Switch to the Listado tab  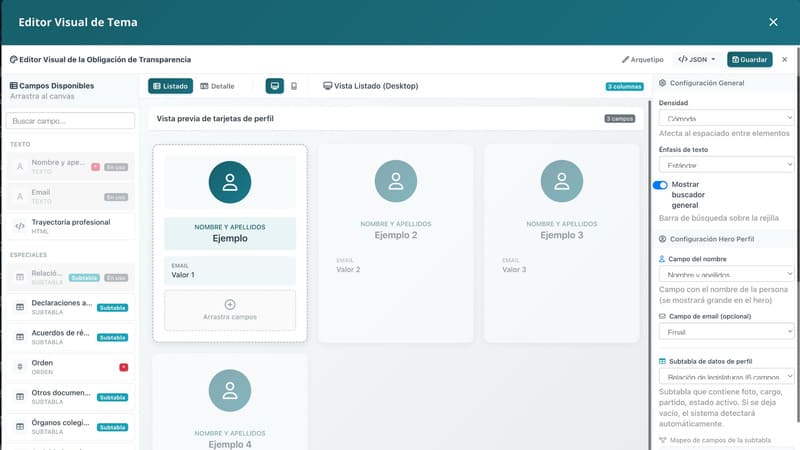(170, 86)
